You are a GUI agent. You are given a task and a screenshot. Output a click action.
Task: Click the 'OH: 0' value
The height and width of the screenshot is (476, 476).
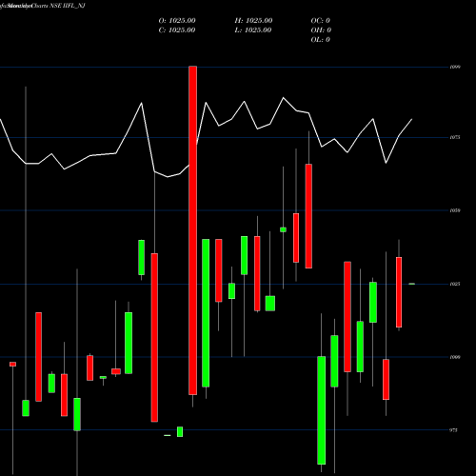tap(321, 30)
